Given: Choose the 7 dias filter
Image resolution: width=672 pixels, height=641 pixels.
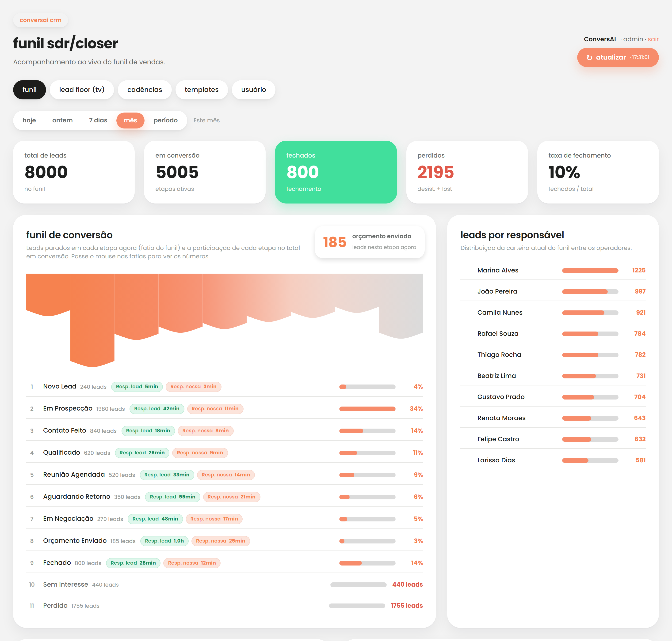Looking at the screenshot, I should 98,120.
